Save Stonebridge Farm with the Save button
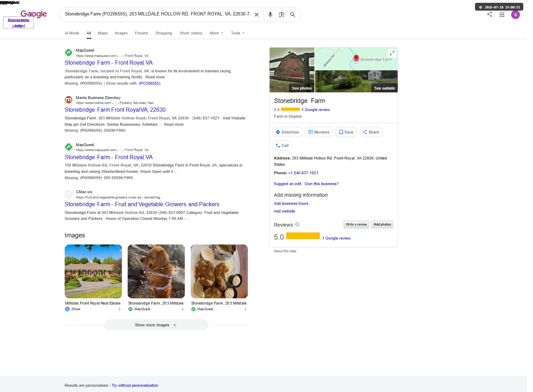Viewport: 533px width, 392px height. [x=346, y=132]
